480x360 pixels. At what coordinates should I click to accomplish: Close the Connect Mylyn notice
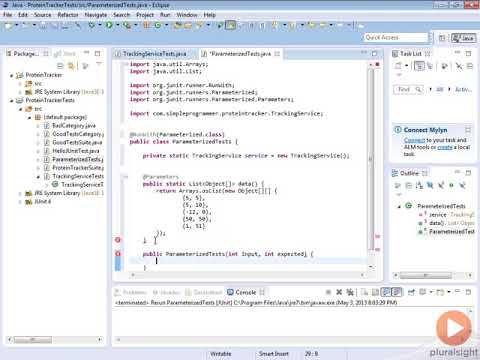[x=468, y=130]
